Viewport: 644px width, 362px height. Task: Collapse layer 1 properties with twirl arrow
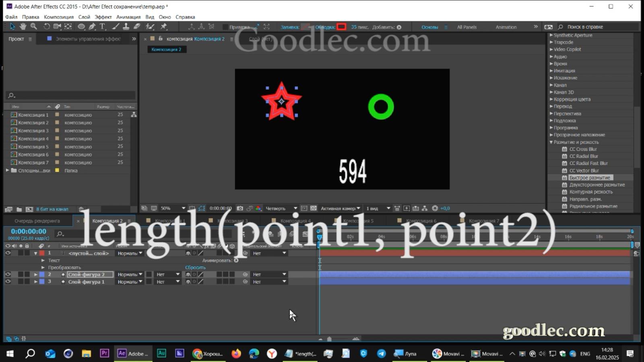[x=35, y=253]
